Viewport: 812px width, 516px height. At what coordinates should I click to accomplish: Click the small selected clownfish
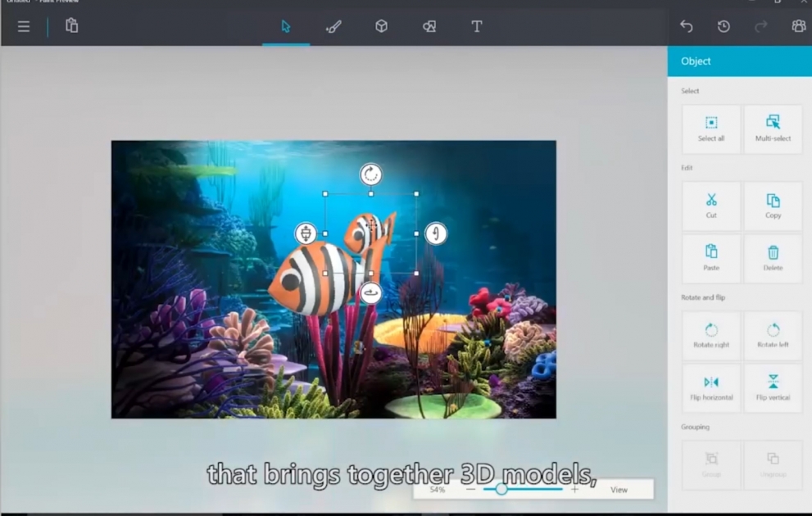[x=370, y=232]
